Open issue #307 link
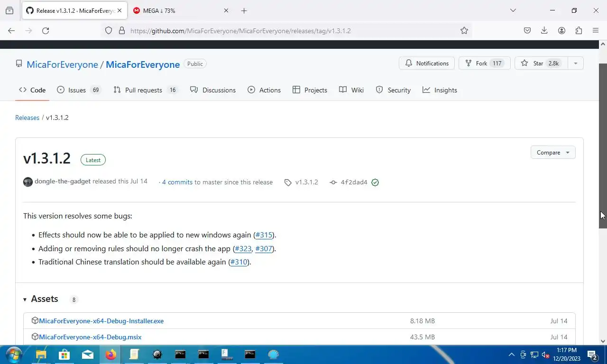 point(264,248)
